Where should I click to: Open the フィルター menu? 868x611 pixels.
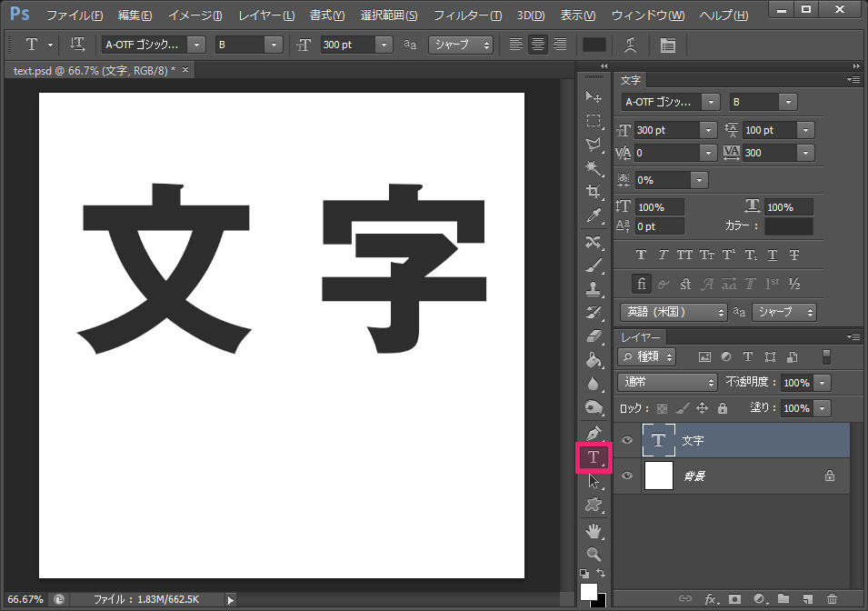467,15
